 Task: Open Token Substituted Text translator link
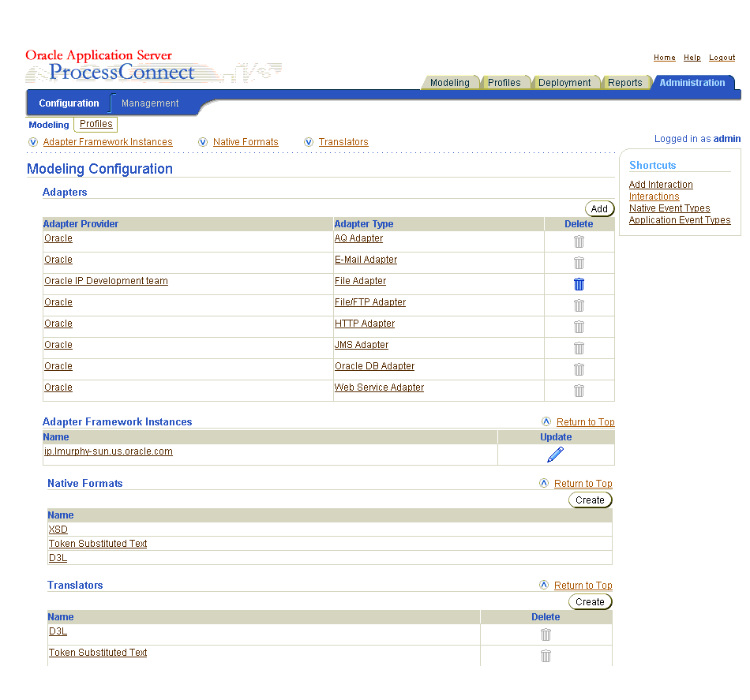pos(98,652)
